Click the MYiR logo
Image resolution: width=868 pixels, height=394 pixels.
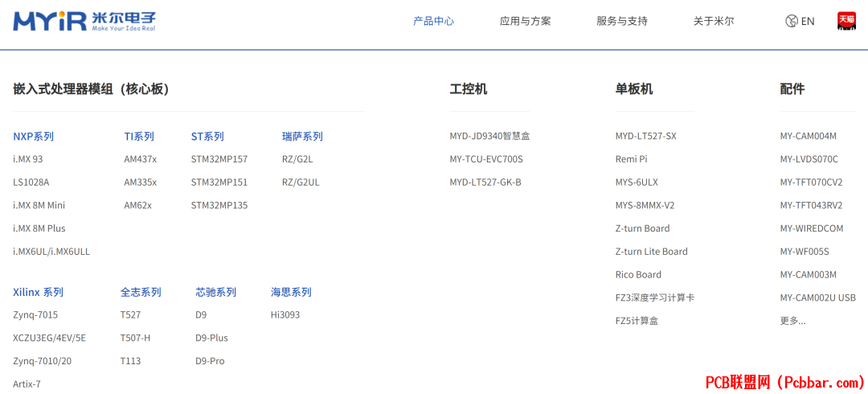pos(84,21)
